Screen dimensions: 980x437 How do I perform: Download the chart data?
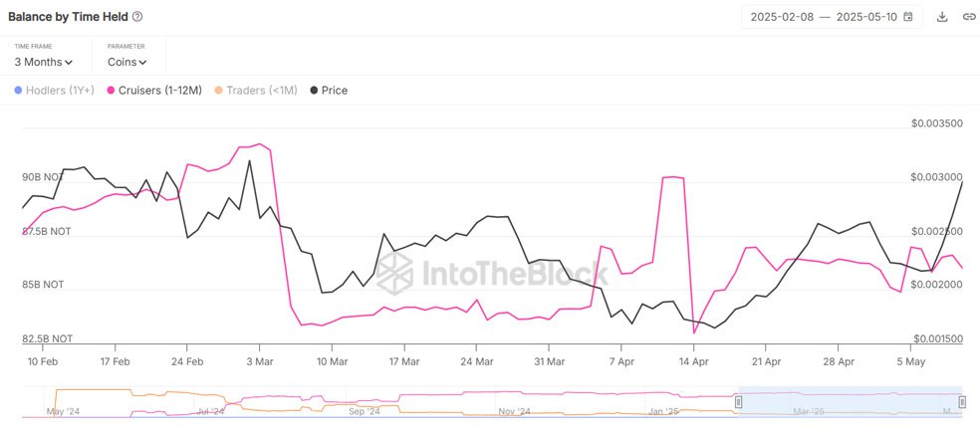(942, 17)
